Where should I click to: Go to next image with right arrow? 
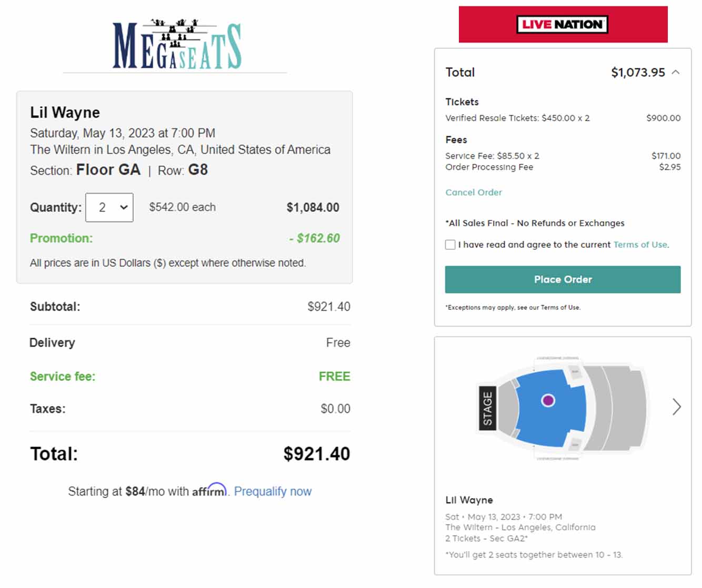click(x=677, y=407)
